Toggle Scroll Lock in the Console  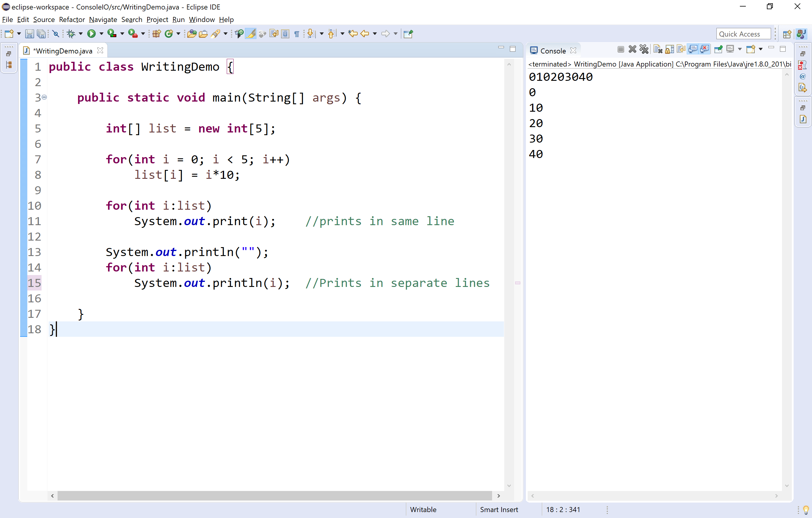coord(669,50)
